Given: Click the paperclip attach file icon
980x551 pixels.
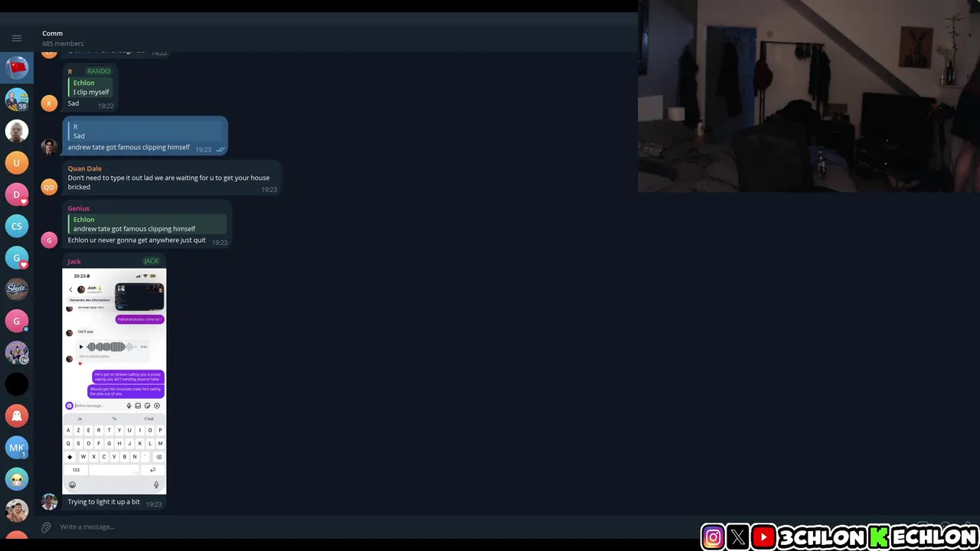Looking at the screenshot, I should (x=46, y=527).
